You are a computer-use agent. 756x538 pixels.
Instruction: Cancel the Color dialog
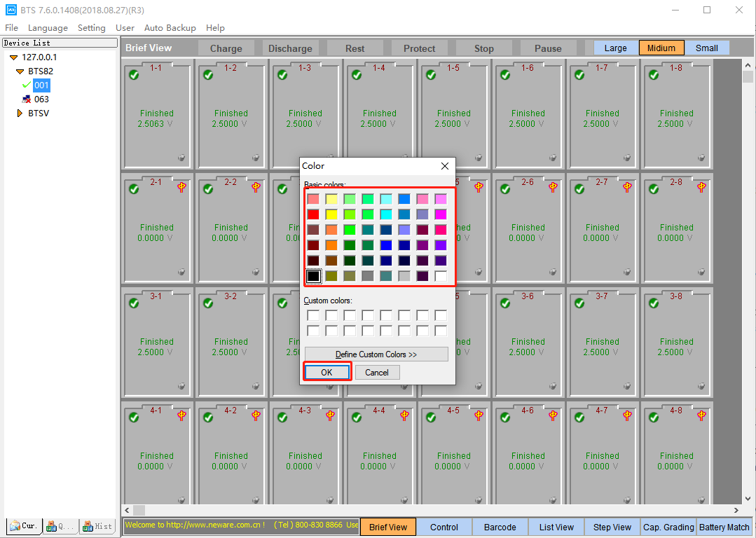tap(377, 372)
